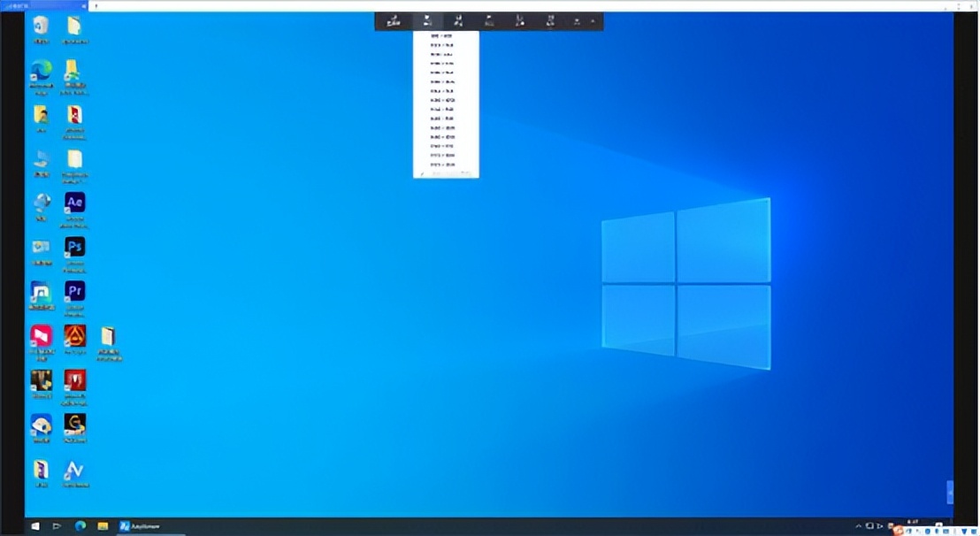The image size is (980, 536).
Task: Click the blue side handle at right edge
Action: point(950,492)
